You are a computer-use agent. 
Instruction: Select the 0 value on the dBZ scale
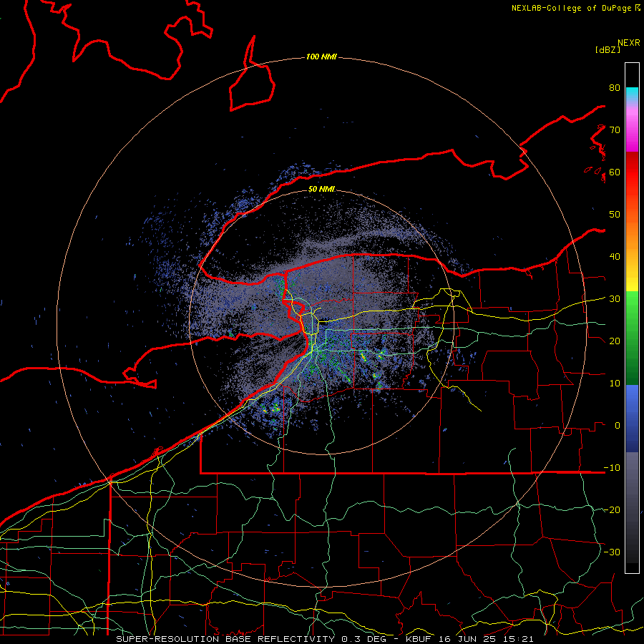[618, 426]
